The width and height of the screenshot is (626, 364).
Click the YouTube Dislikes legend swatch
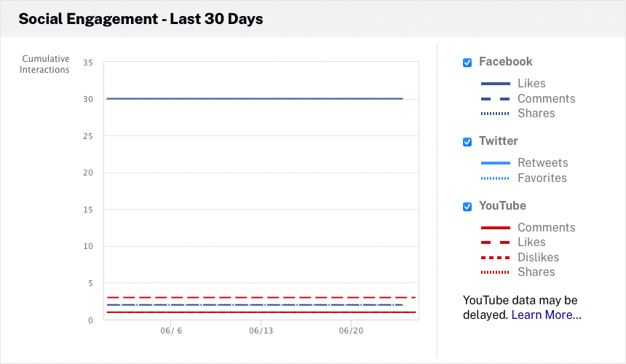pos(495,258)
